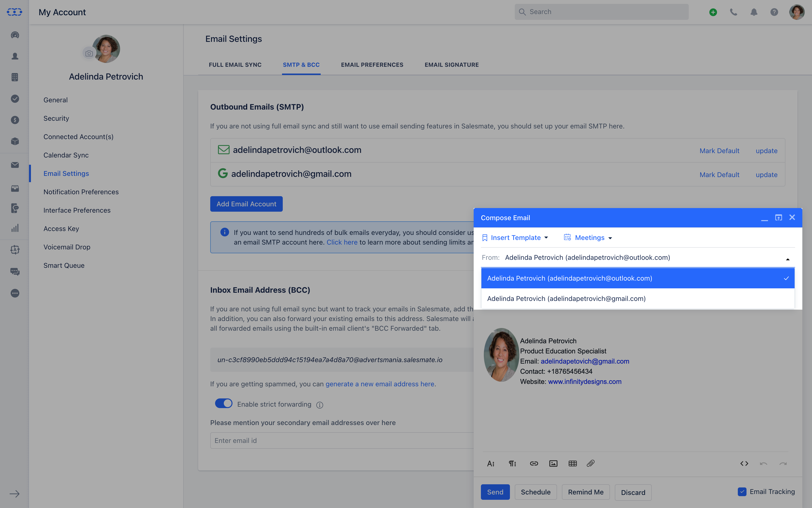The height and width of the screenshot is (508, 812).
Task: Disable the strict forwarding toggle
Action: 224,403
